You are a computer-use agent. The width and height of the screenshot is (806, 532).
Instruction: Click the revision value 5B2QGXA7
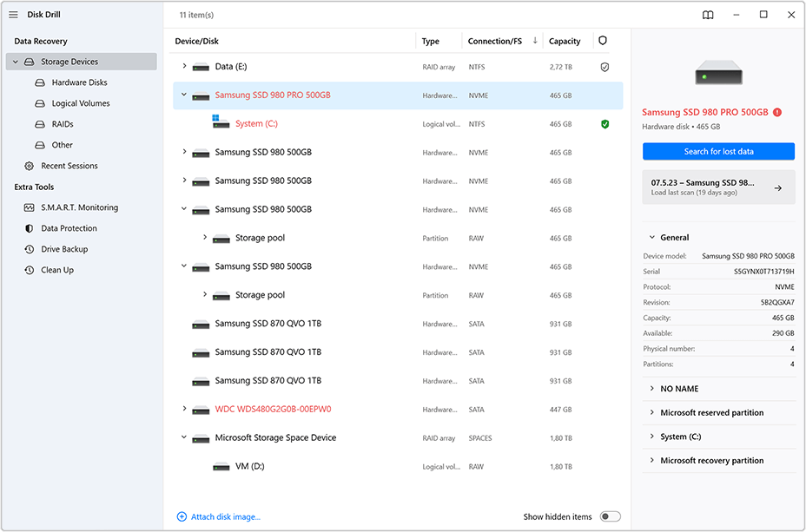[777, 303]
